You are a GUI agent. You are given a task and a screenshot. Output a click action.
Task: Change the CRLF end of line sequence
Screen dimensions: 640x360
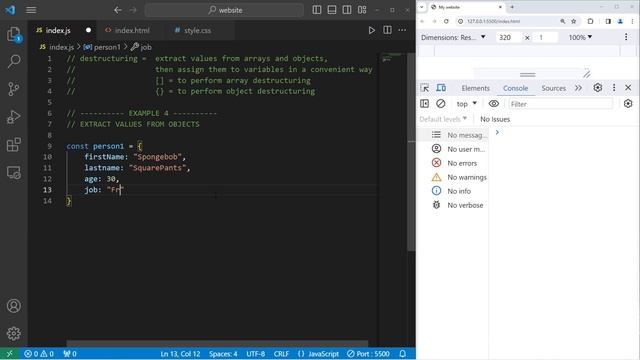[x=281, y=354]
